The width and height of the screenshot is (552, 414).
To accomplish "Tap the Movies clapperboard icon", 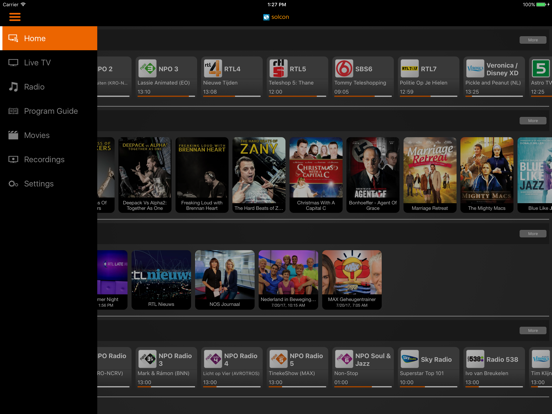I will pos(13,135).
